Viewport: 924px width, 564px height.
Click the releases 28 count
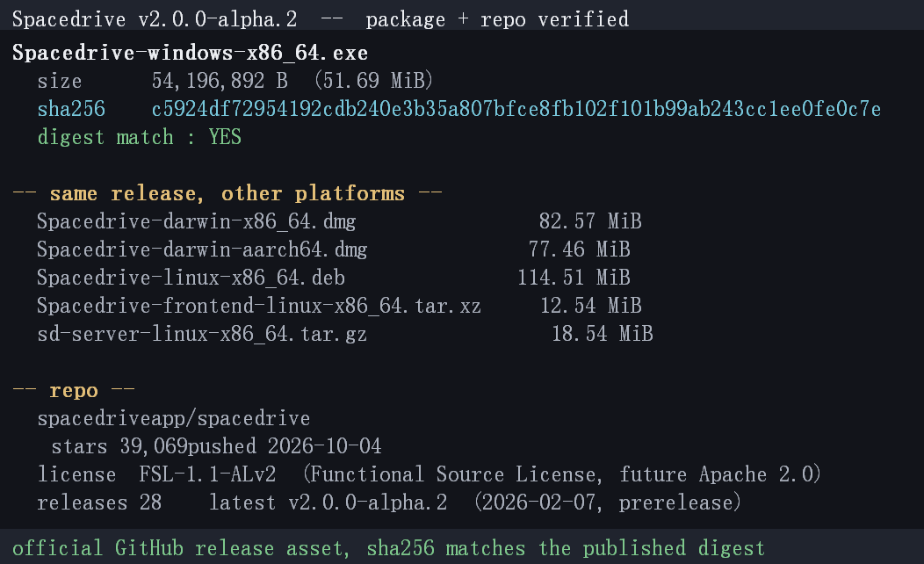[99, 503]
